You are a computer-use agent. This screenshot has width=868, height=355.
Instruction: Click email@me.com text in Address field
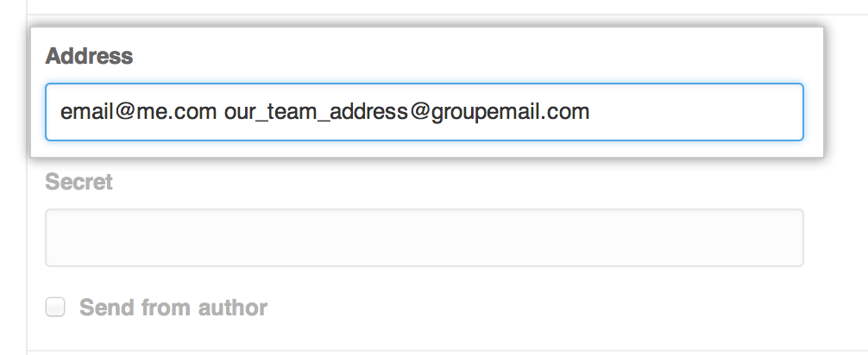click(138, 112)
